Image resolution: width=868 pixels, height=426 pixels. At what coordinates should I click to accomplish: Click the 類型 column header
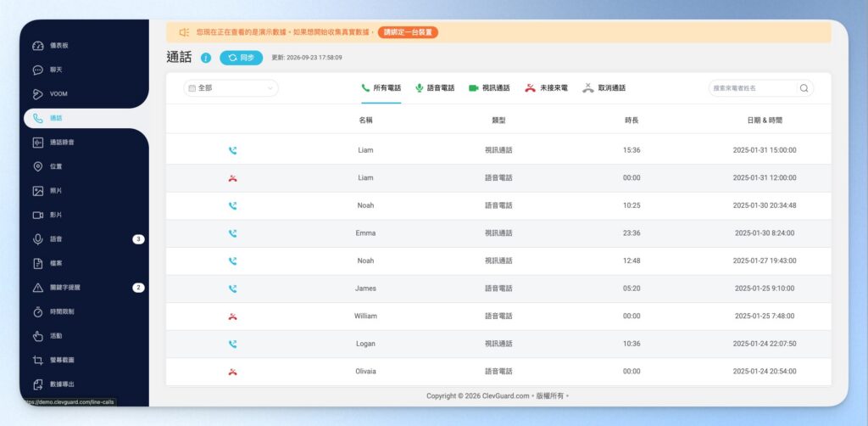pos(498,120)
